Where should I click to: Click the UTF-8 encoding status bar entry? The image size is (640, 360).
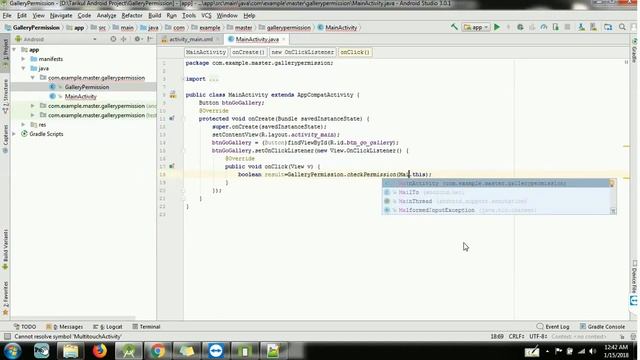click(x=538, y=336)
